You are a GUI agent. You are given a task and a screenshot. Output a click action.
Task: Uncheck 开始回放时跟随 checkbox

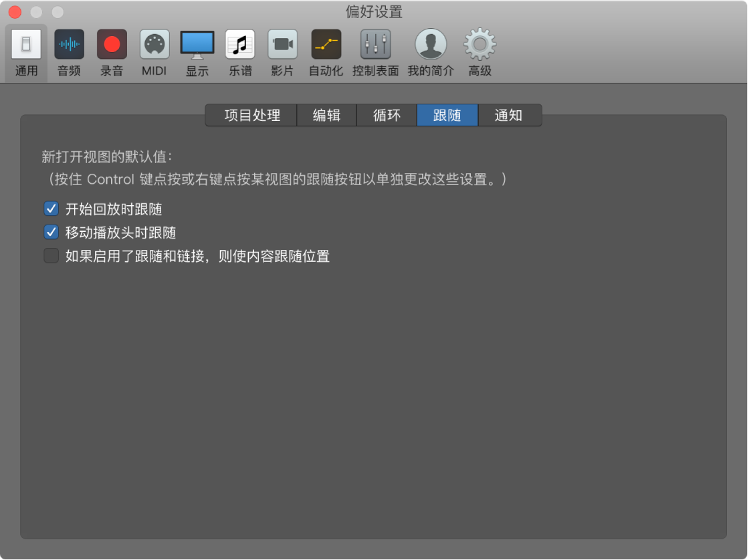click(x=51, y=208)
